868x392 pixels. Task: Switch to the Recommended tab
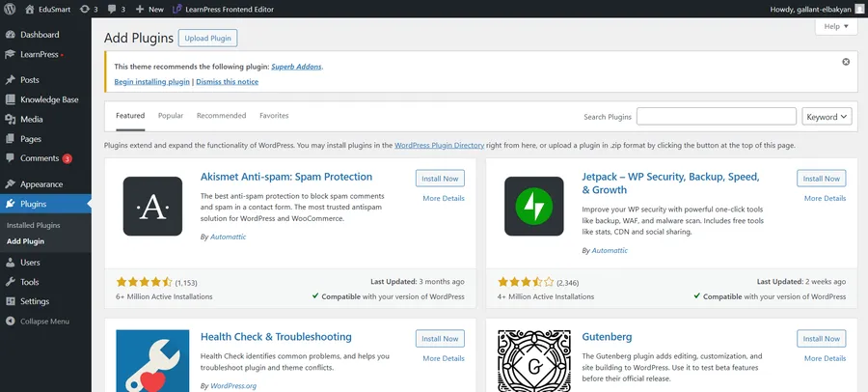click(222, 116)
